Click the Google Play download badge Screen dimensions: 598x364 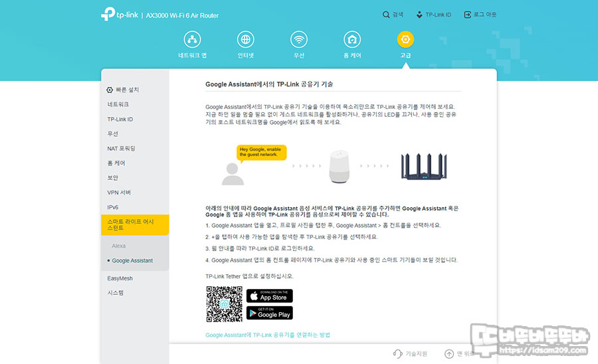[x=270, y=313]
